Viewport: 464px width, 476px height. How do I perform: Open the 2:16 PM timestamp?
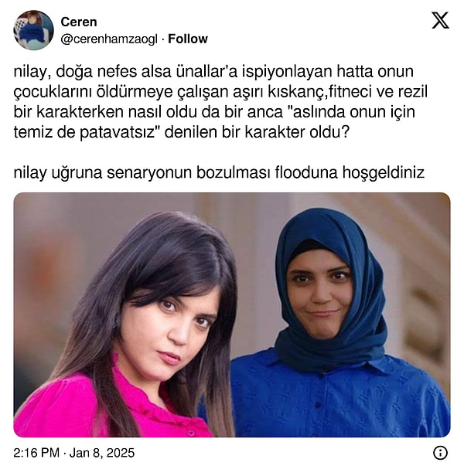tap(36, 453)
